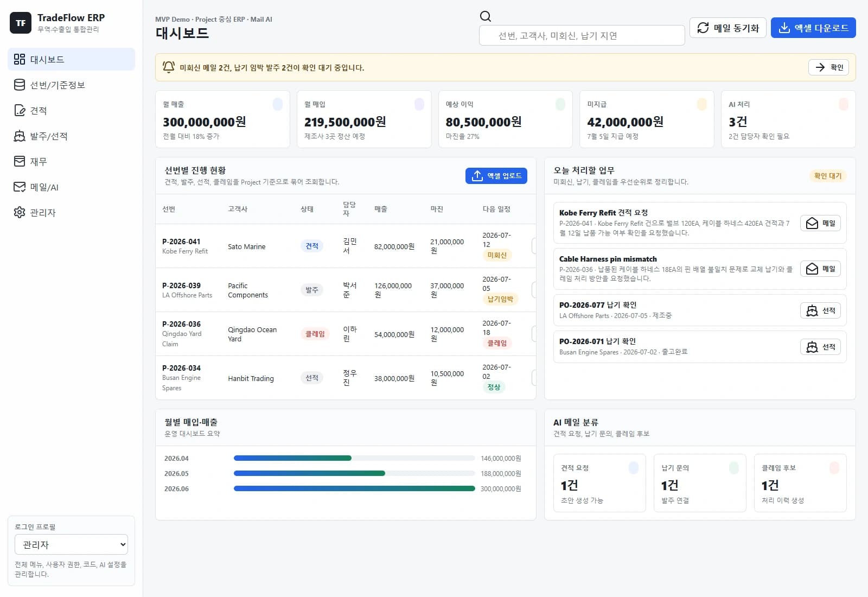
Task: Open 선번/기준정보 in the sidebar
Action: coord(72,85)
